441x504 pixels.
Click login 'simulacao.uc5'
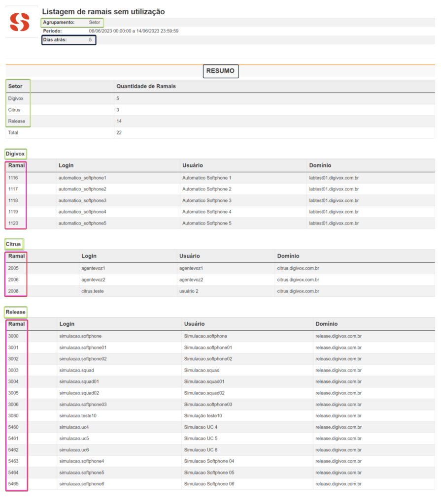74,439
